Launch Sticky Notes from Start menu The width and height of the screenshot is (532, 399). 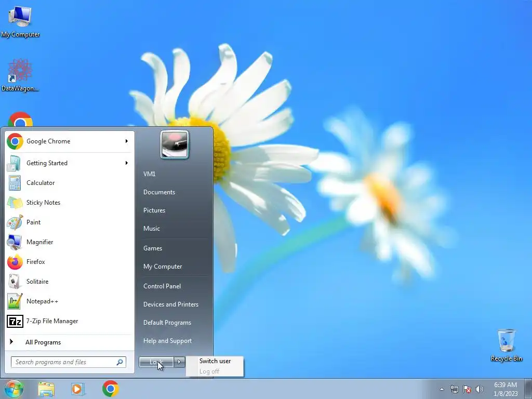point(70,203)
